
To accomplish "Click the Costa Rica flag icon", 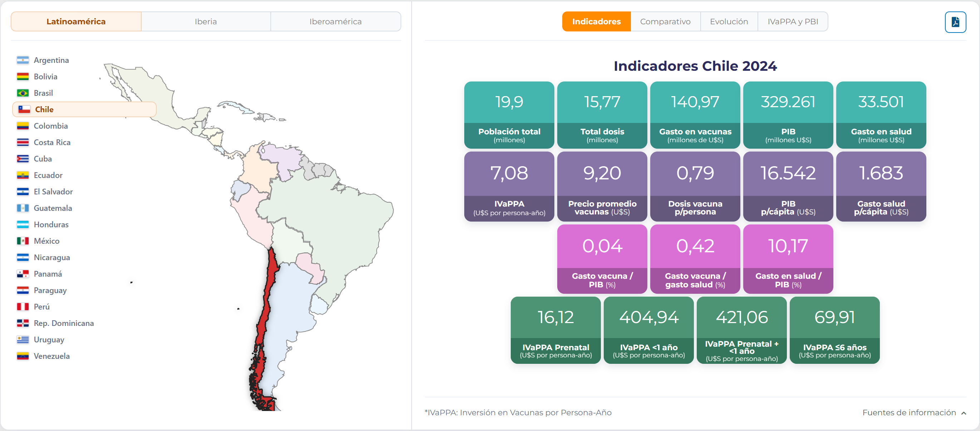I will 23,142.
